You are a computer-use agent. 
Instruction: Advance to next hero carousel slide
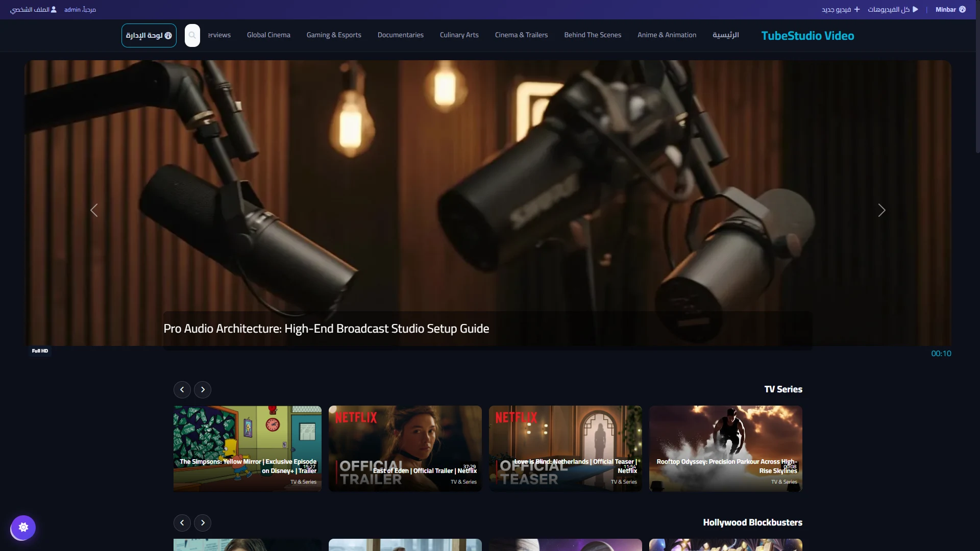point(881,210)
